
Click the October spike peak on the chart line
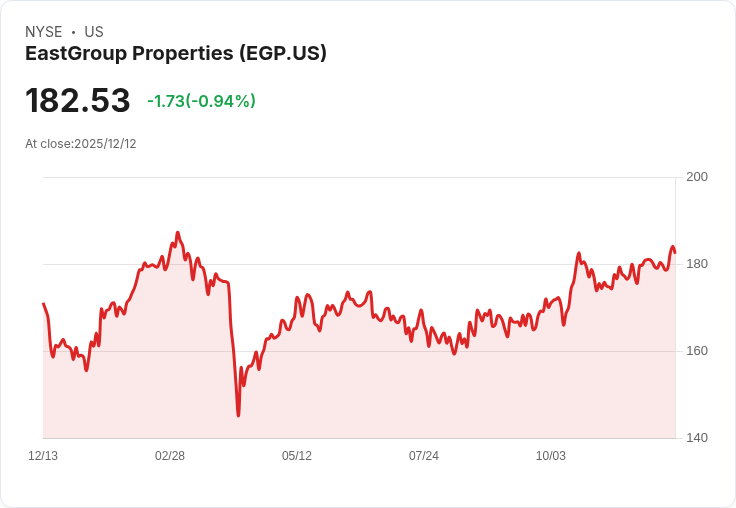click(x=579, y=253)
